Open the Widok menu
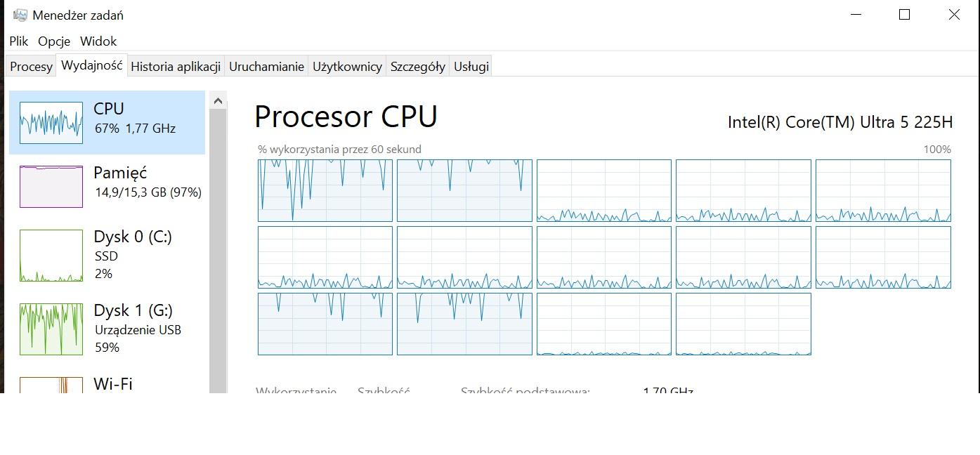The width and height of the screenshot is (980, 455). coord(98,41)
